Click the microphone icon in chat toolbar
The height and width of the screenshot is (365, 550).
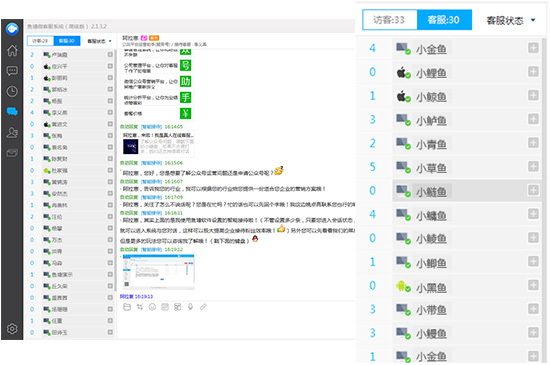[190, 307]
